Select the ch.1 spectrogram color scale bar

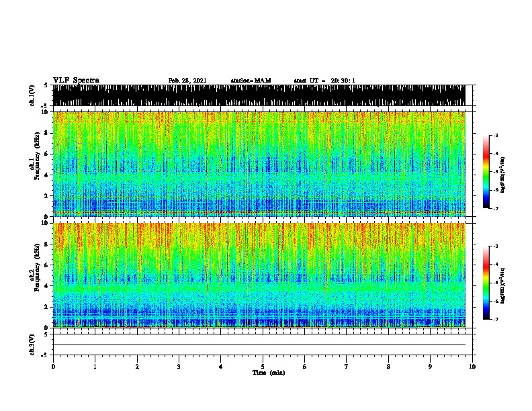coord(486,172)
